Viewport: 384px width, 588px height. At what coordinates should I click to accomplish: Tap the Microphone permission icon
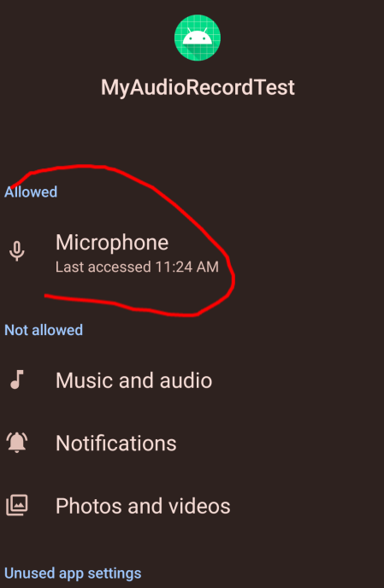point(17,251)
